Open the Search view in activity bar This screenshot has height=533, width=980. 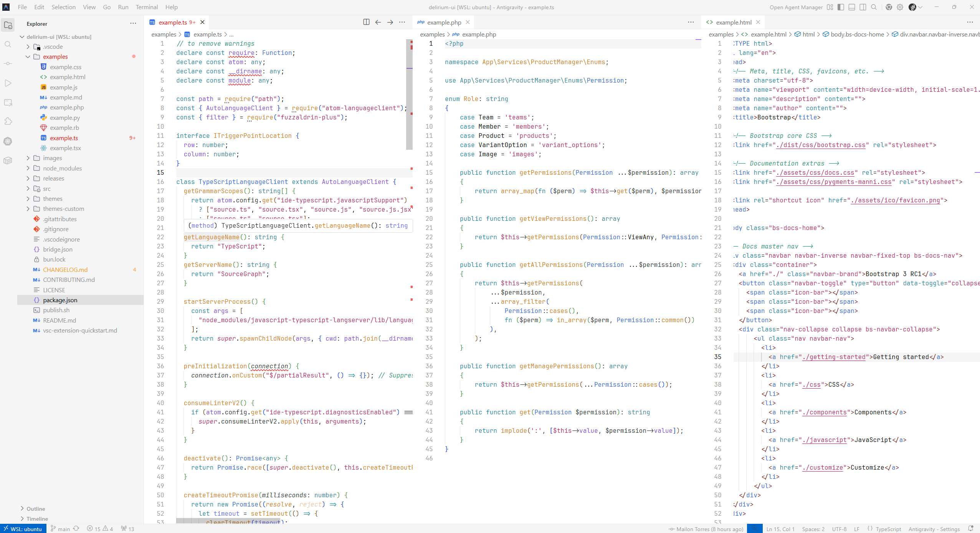pos(8,45)
